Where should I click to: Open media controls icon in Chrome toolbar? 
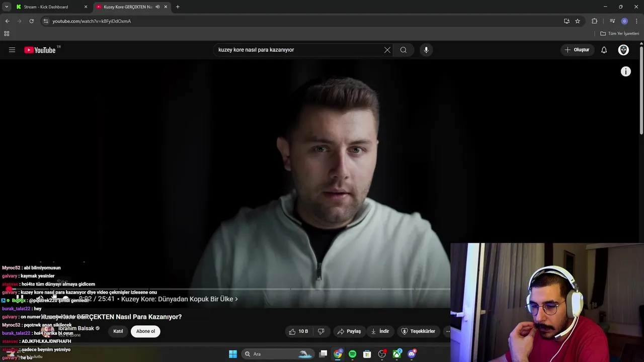tap(612, 21)
